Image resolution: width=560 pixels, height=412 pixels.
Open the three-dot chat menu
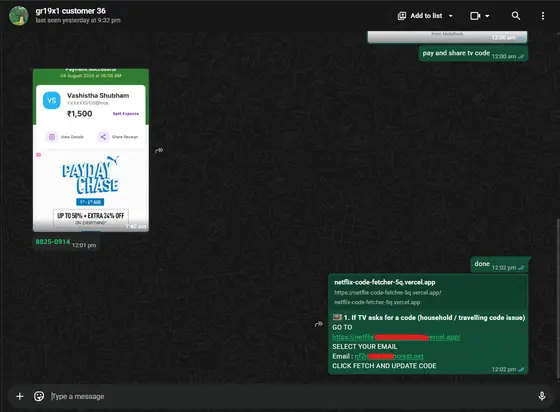[543, 16]
